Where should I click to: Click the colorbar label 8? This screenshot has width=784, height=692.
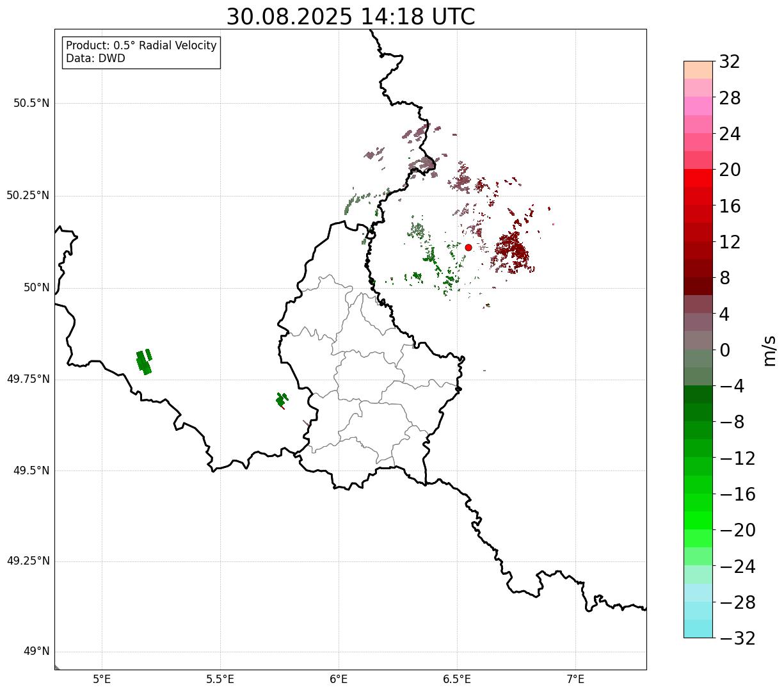pos(724,278)
